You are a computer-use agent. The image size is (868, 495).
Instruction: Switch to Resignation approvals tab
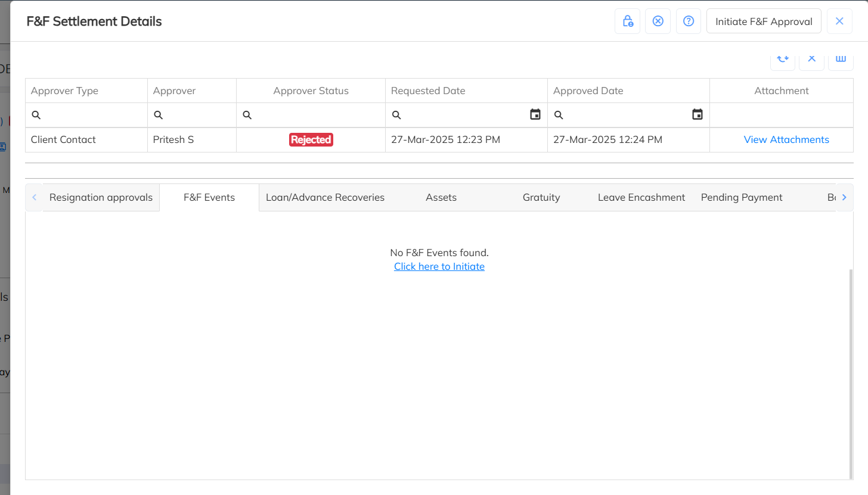101,197
